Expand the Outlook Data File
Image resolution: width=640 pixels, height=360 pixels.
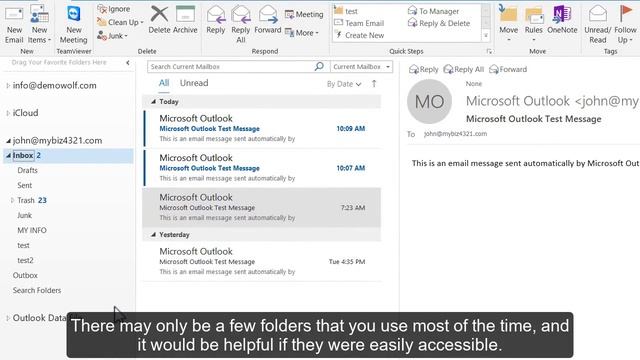coord(8,318)
